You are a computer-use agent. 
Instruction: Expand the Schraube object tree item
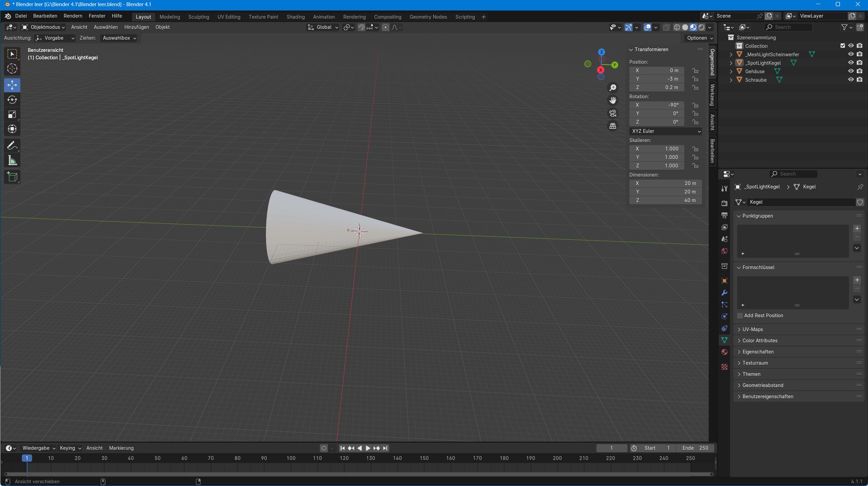pos(731,80)
